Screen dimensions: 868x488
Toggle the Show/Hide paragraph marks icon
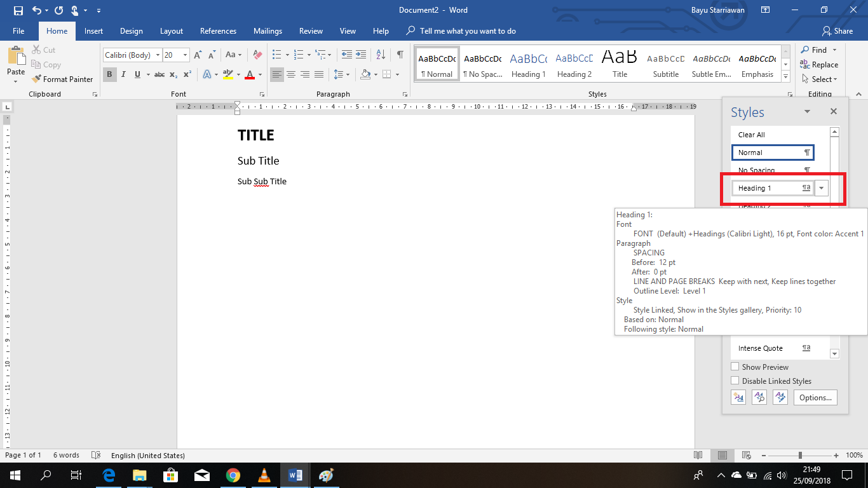pyautogui.click(x=400, y=55)
